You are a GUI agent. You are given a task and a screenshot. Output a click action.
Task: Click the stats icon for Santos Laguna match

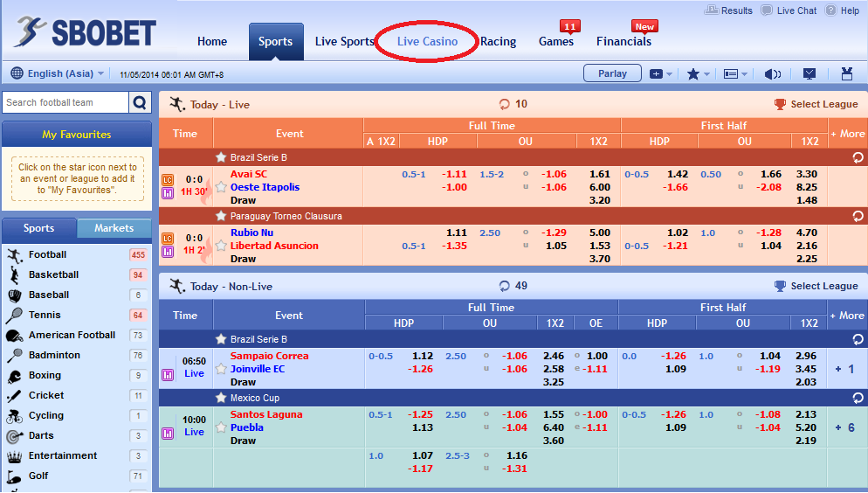tap(168, 434)
